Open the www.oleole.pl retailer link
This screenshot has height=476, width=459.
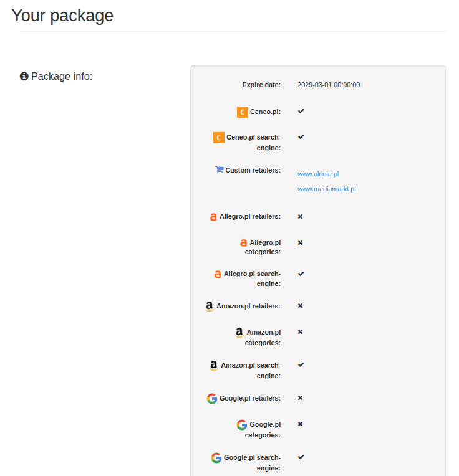tap(318, 174)
